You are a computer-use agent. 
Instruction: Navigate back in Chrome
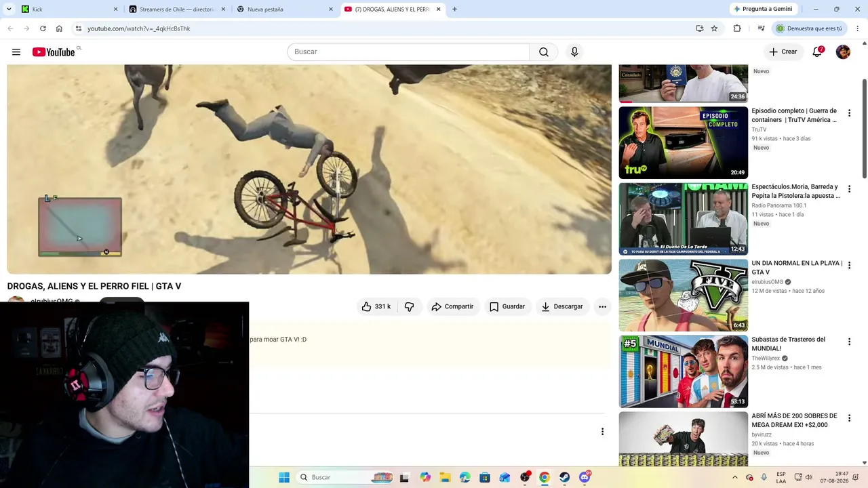10,28
